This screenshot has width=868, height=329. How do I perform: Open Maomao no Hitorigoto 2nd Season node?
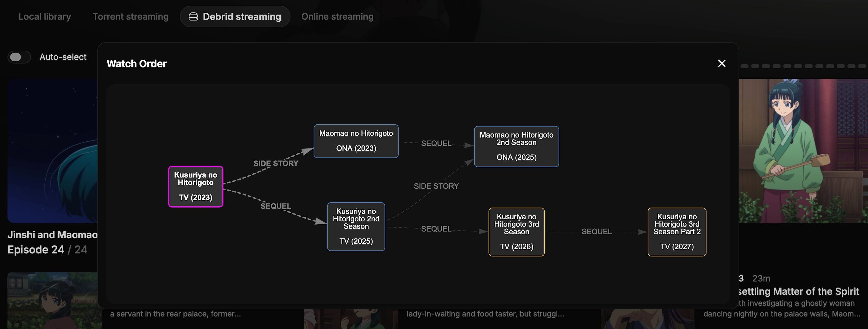coord(516,146)
